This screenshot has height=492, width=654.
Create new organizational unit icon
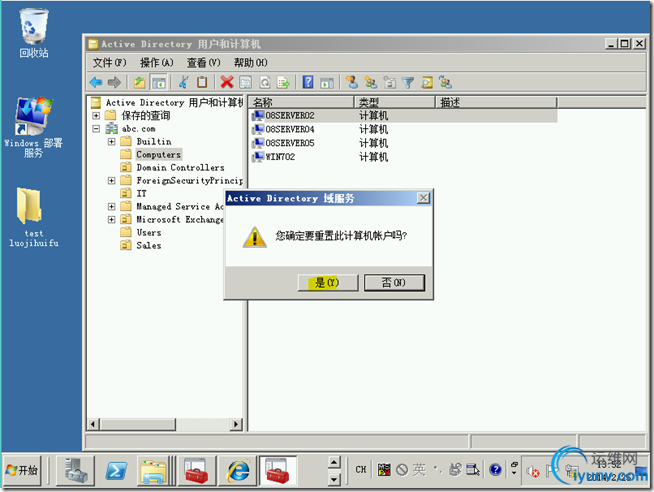pyautogui.click(x=390, y=82)
